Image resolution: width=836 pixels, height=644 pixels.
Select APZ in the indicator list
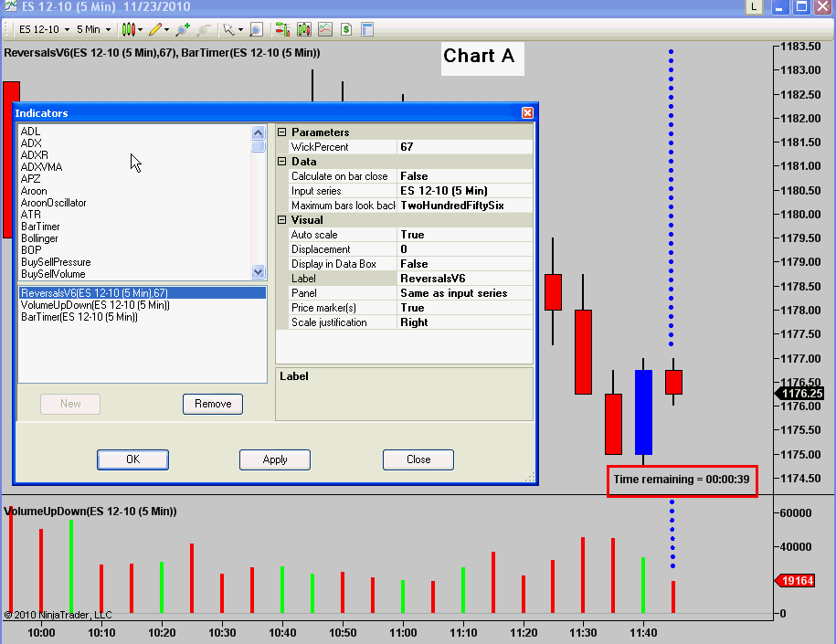[x=30, y=179]
